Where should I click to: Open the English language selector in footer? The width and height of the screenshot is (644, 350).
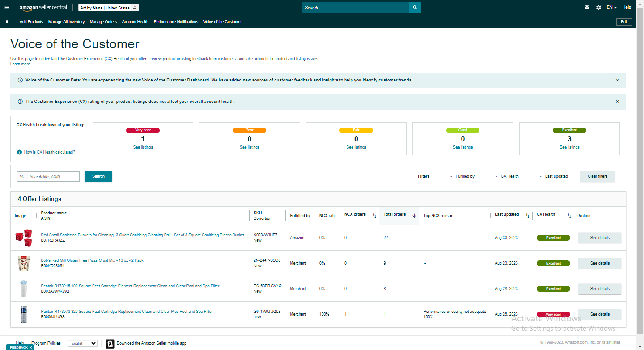(83, 343)
